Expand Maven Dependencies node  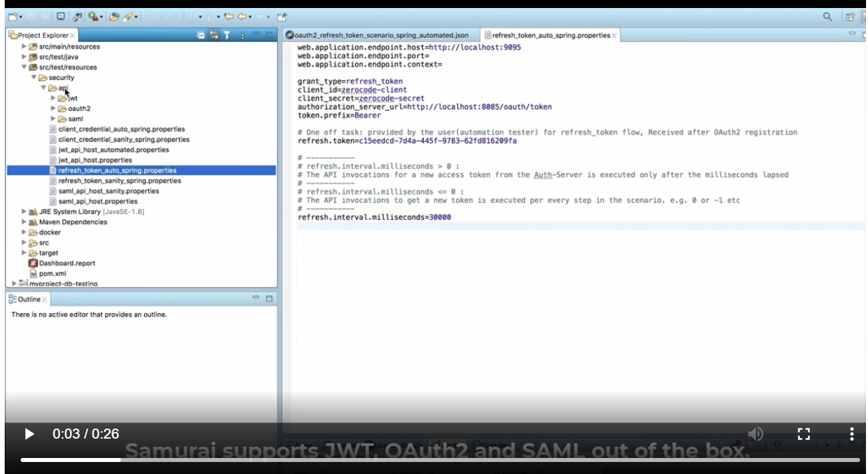click(24, 222)
